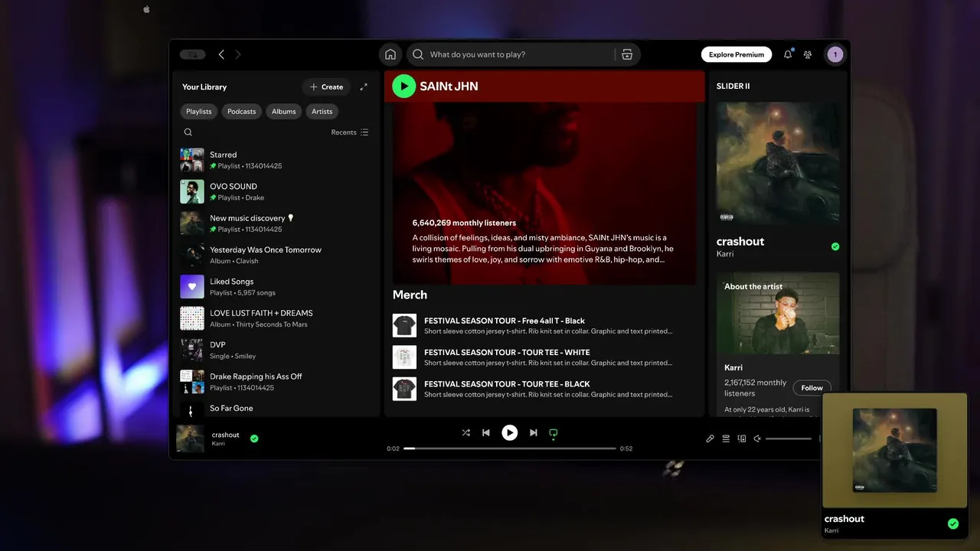Toggle repeat mode in player bar
980x551 pixels.
click(554, 433)
